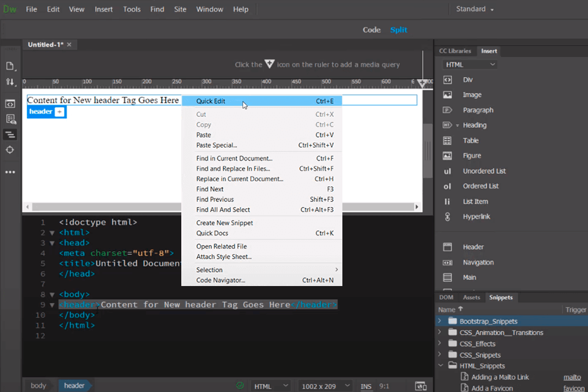Select Find in Current Document option
Image resolution: width=588 pixels, height=392 pixels.
click(x=262, y=158)
